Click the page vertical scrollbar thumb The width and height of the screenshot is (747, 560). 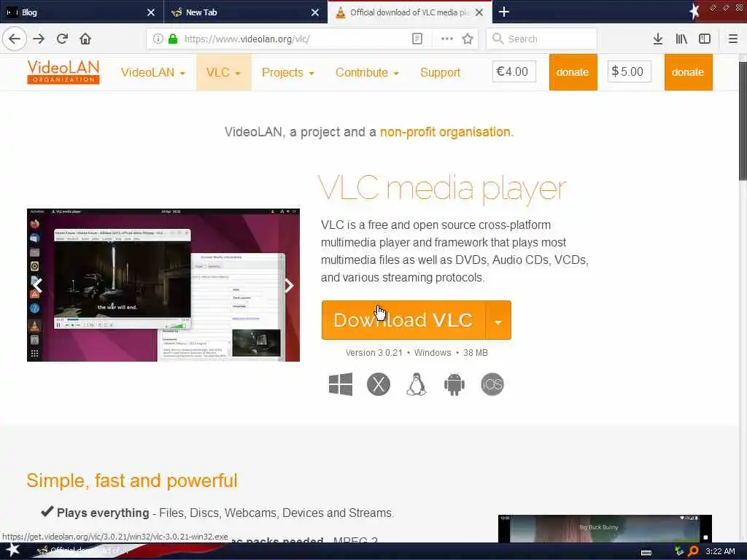(742, 121)
